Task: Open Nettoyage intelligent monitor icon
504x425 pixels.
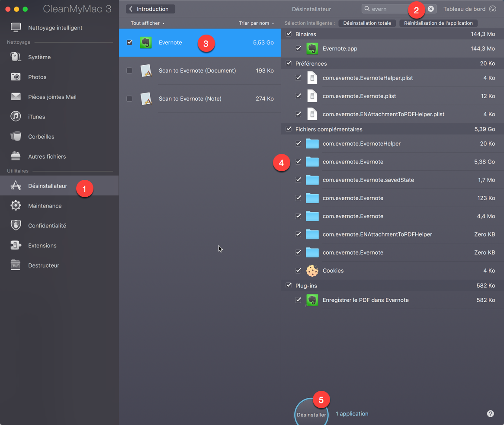Action: (x=16, y=28)
